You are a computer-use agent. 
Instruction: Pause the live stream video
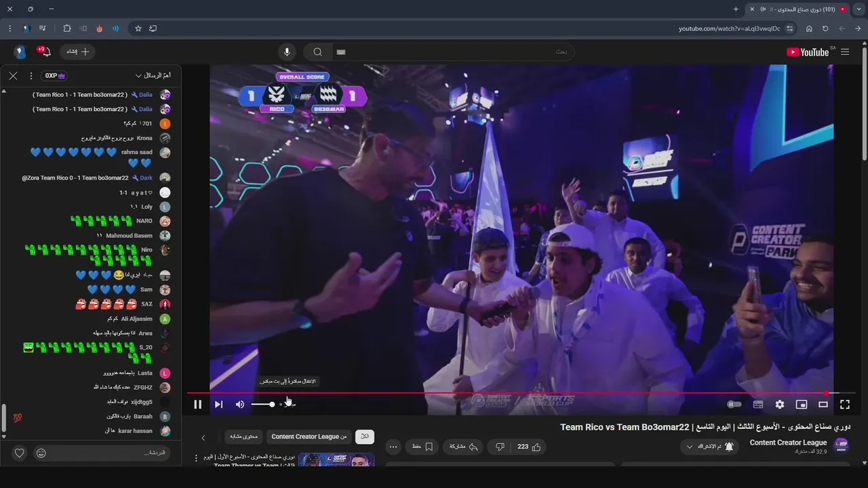pos(197,405)
